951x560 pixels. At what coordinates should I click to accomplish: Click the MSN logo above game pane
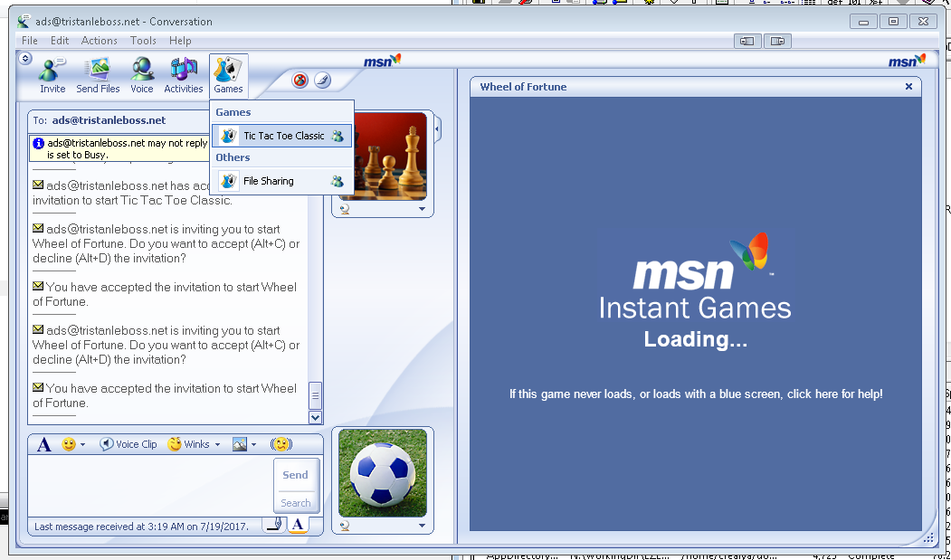pyautogui.click(x=908, y=61)
